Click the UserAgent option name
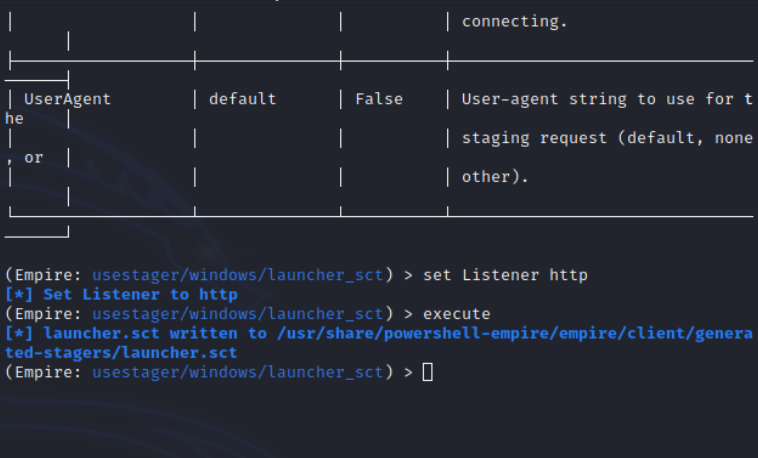Image resolution: width=758 pixels, height=458 pixels. pos(67,99)
